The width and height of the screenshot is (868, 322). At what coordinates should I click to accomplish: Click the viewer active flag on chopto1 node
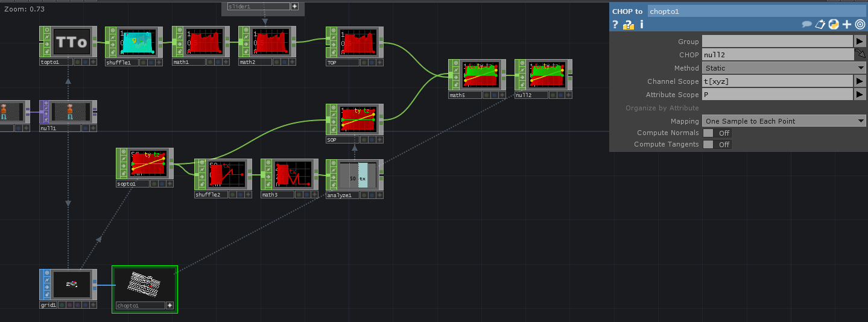(170, 306)
